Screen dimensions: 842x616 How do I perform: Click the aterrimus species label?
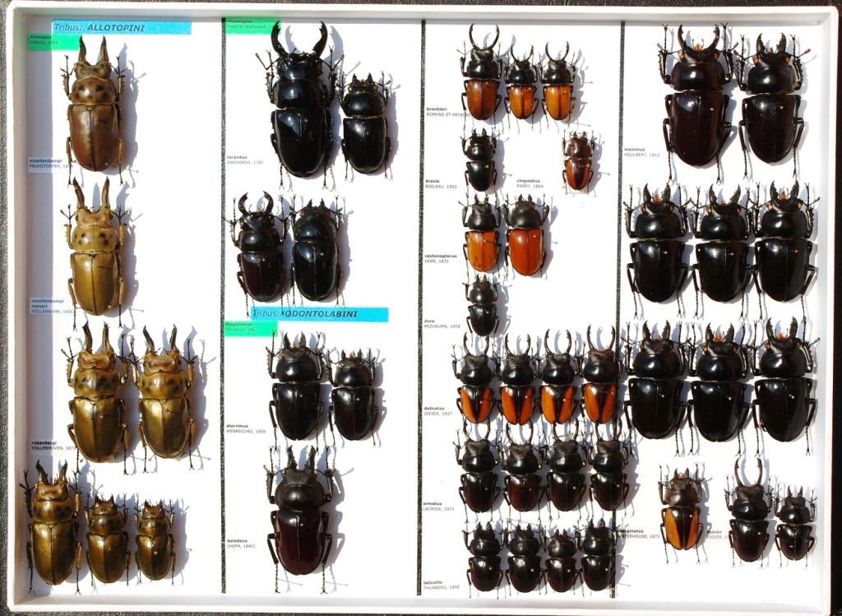[244, 428]
